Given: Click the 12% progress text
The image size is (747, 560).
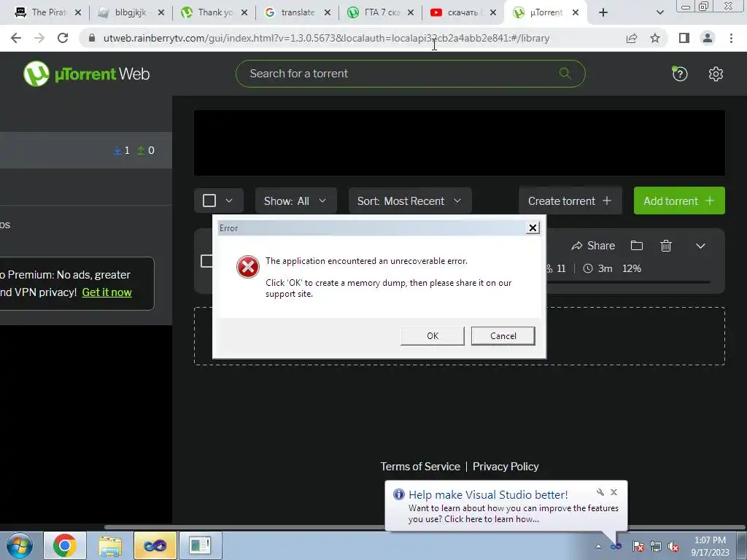Looking at the screenshot, I should 631,268.
